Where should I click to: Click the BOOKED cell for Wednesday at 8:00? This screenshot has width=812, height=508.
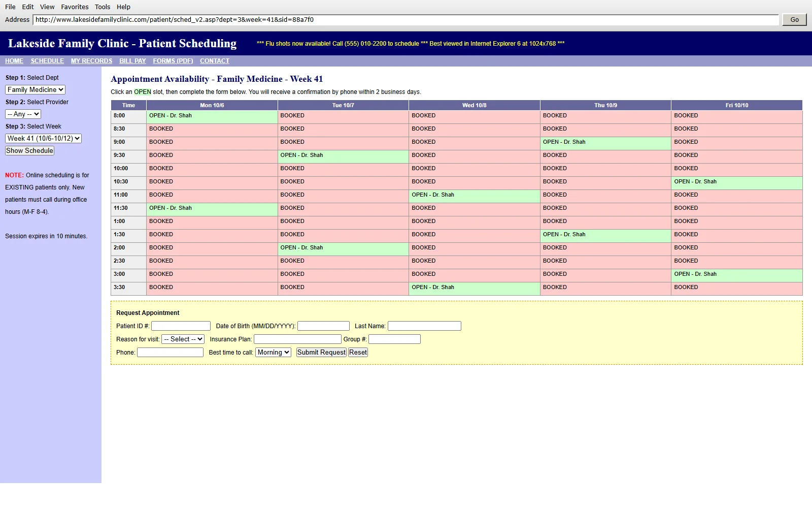(x=475, y=117)
